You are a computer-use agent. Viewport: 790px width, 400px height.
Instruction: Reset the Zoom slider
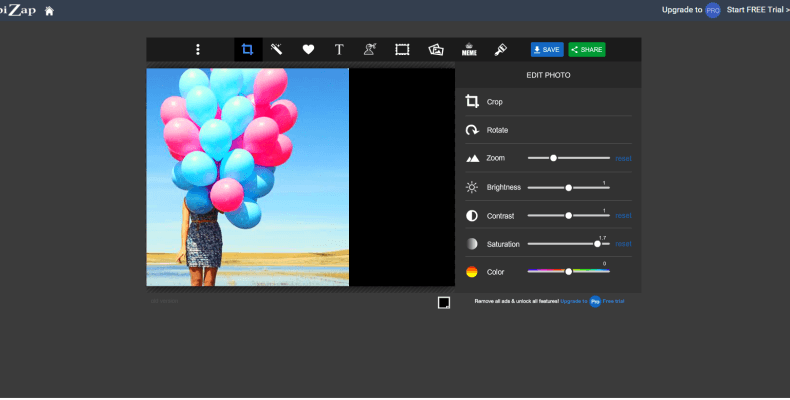[623, 158]
